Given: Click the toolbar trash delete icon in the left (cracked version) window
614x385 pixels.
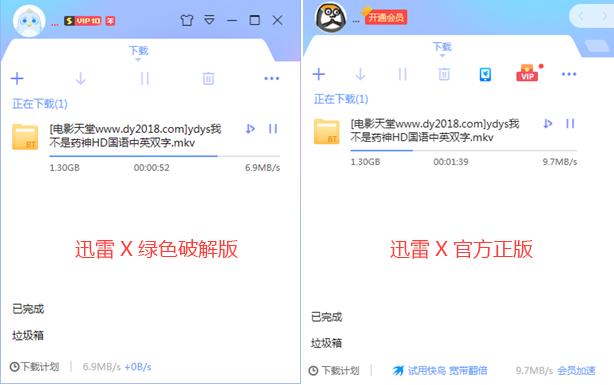Looking at the screenshot, I should 208,79.
